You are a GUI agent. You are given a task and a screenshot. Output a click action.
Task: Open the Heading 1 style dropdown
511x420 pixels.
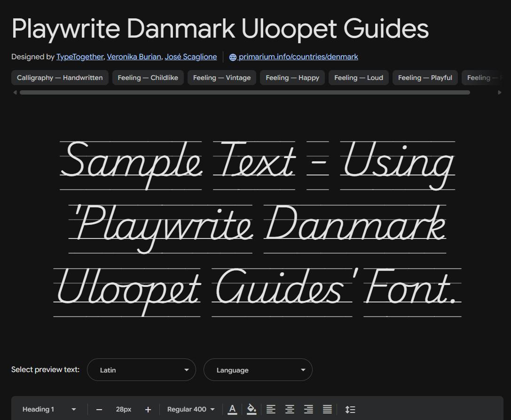click(49, 409)
